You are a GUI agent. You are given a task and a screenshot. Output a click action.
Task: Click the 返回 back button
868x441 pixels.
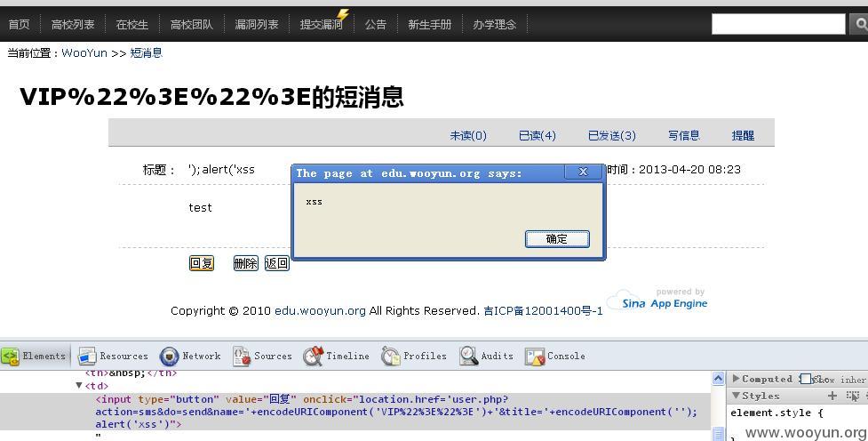(x=277, y=263)
